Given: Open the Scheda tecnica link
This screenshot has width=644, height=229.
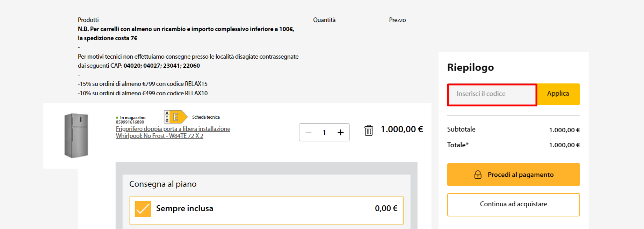Looking at the screenshot, I should point(206,117).
